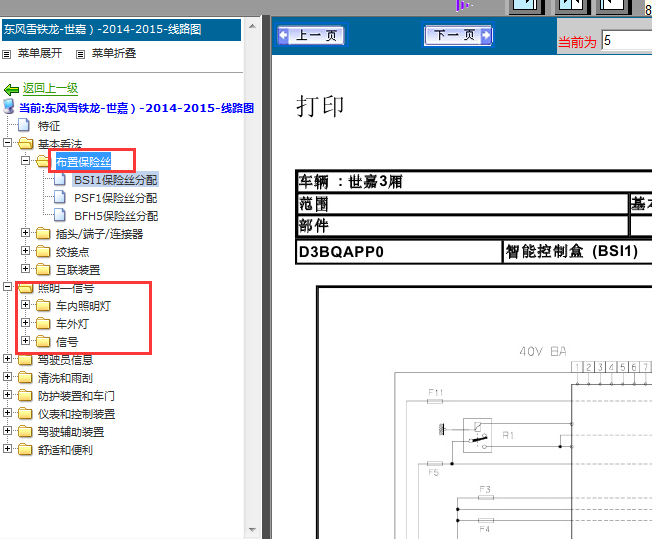Click the 打印 print heading

320,106
